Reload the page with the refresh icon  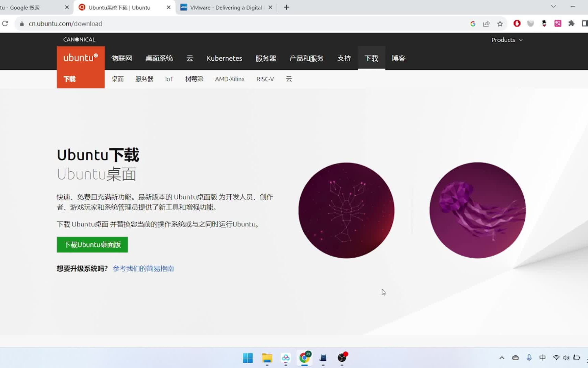[x=5, y=24]
